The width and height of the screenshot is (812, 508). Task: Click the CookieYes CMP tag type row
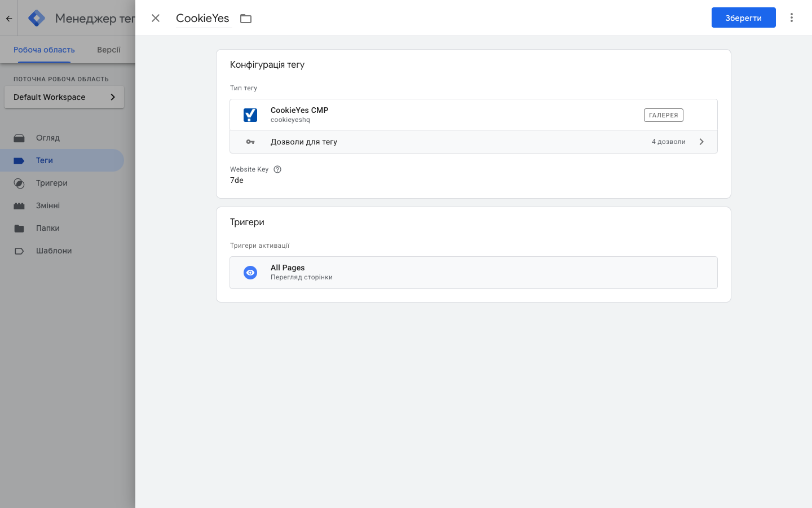pyautogui.click(x=474, y=115)
